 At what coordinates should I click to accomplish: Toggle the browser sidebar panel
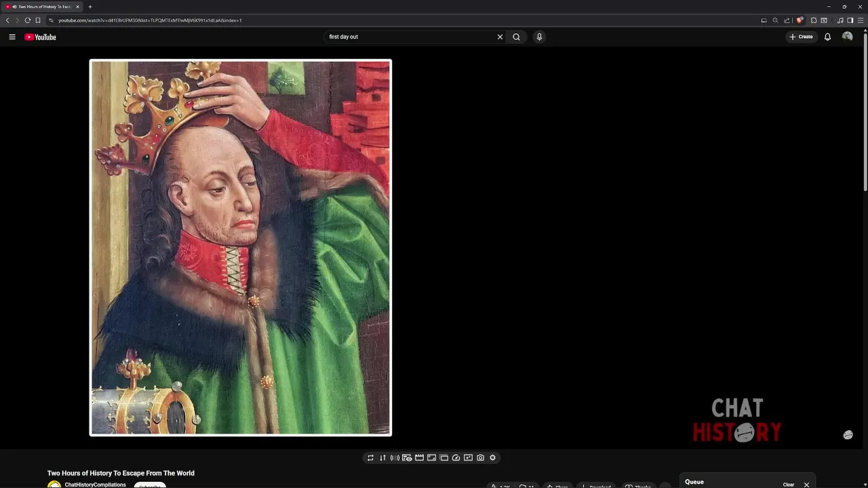tap(850, 20)
